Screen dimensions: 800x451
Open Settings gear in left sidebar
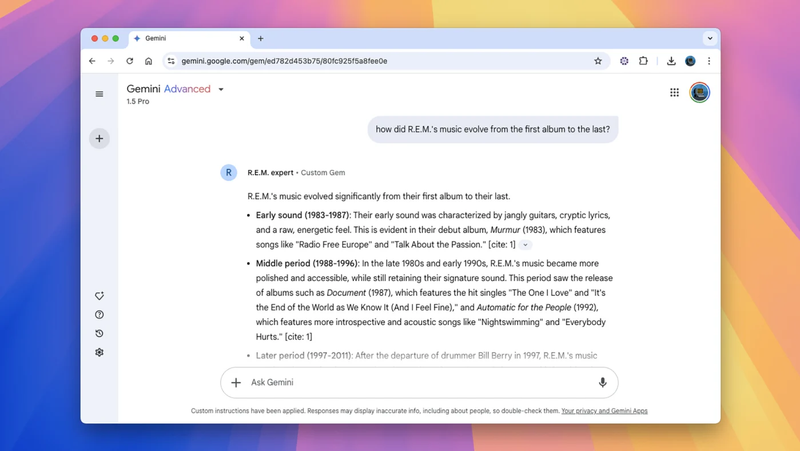(x=99, y=352)
